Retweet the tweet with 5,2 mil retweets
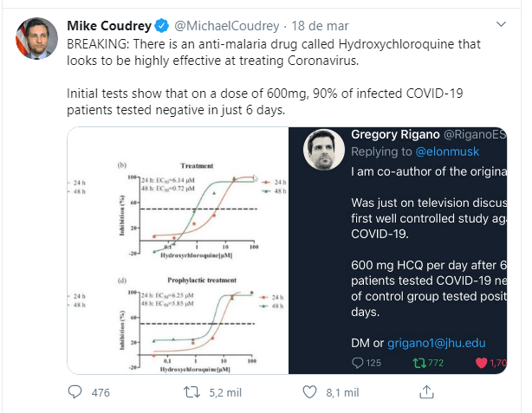The height and width of the screenshot is (413, 532). tap(192, 392)
